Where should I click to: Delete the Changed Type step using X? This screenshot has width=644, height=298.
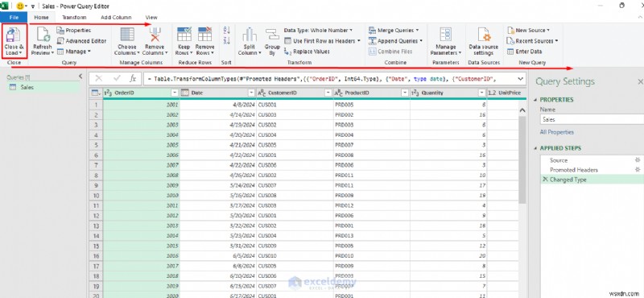(x=545, y=180)
